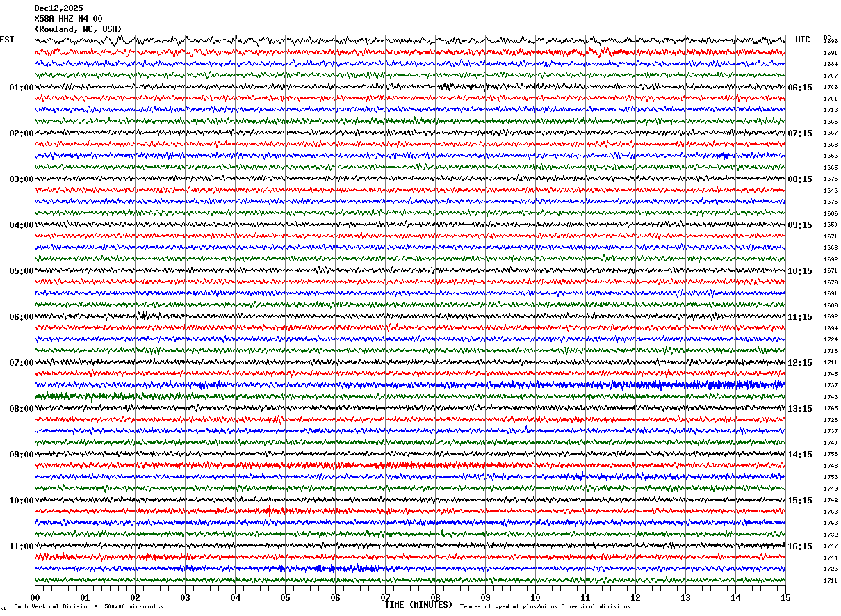This screenshot has height=616, width=841.
Task: Click the 12 minute axis tick label
Action: coord(635,597)
